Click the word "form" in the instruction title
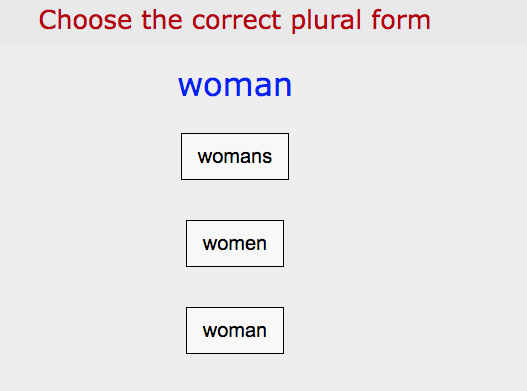 pyautogui.click(x=401, y=19)
